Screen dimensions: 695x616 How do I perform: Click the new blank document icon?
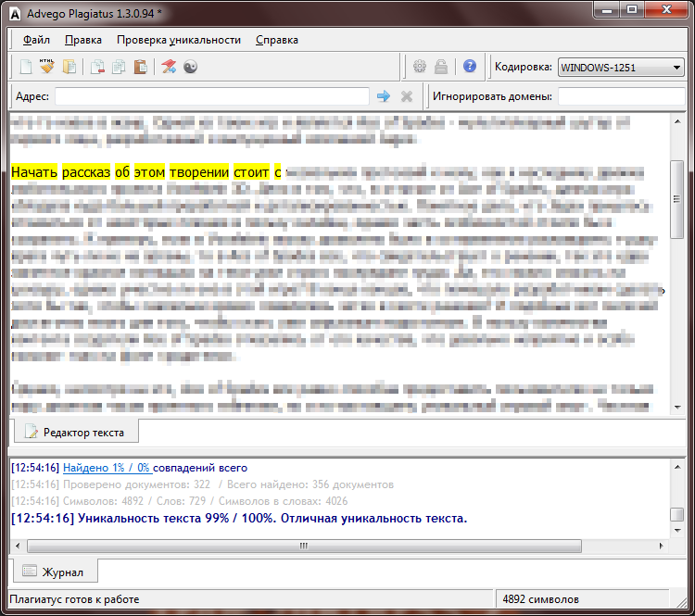[x=26, y=67]
